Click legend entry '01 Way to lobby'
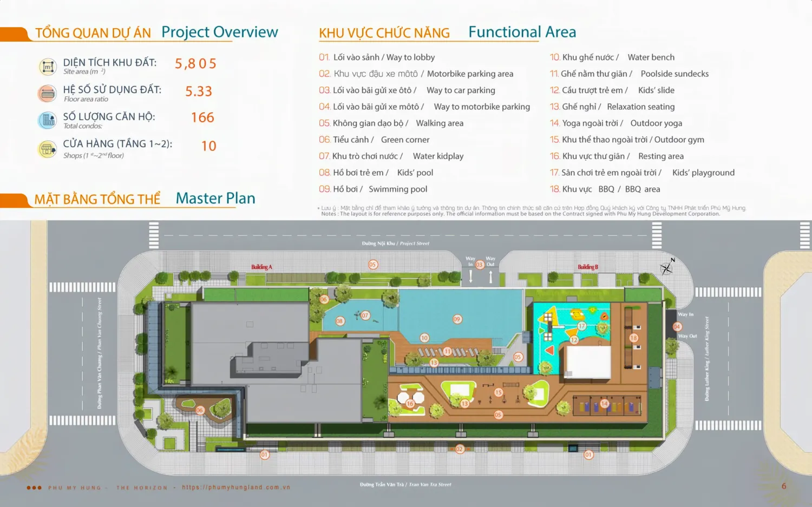This screenshot has width=812, height=507. point(377,57)
